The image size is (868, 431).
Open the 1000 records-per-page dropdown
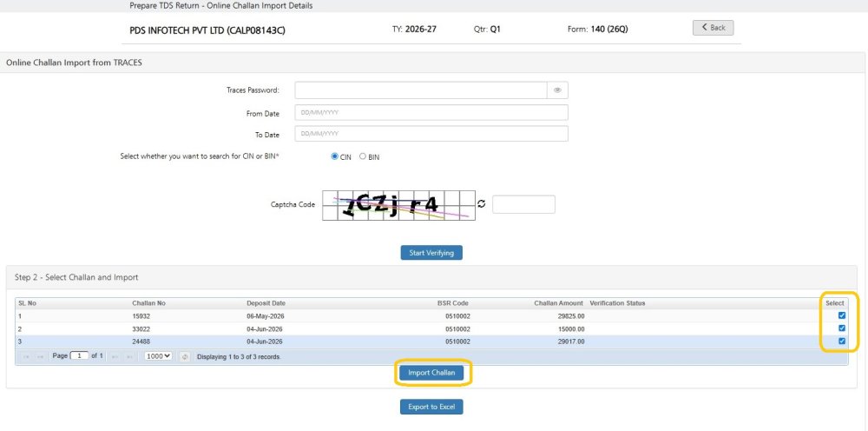(x=158, y=356)
